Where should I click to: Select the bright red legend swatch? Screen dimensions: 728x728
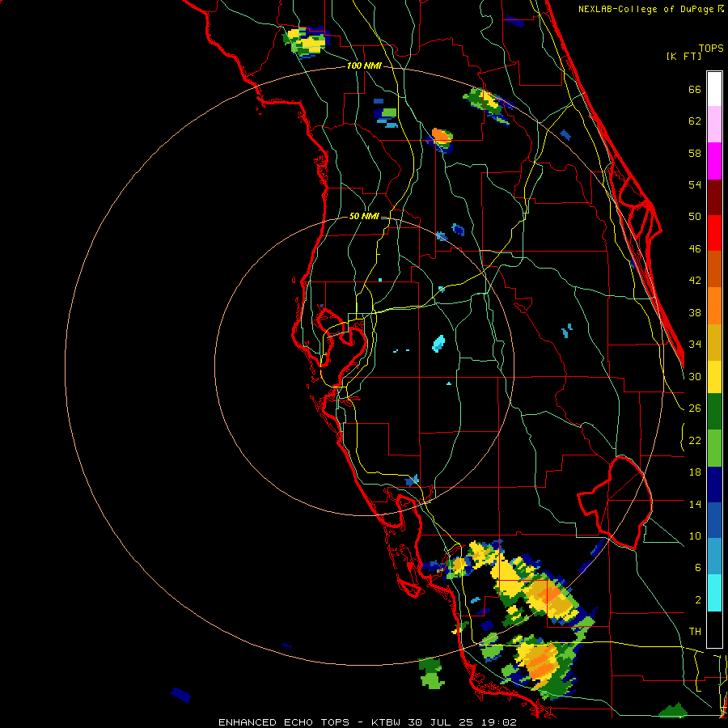tap(714, 233)
